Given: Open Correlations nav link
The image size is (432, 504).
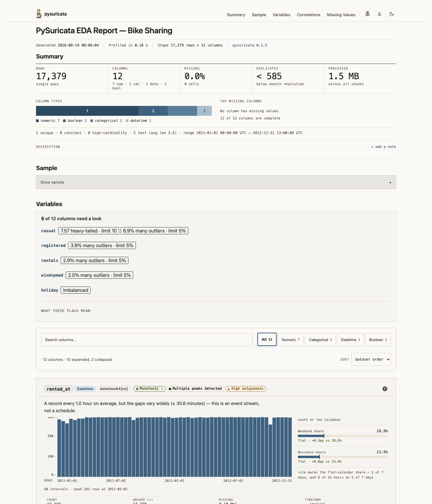Looking at the screenshot, I should (309, 15).
